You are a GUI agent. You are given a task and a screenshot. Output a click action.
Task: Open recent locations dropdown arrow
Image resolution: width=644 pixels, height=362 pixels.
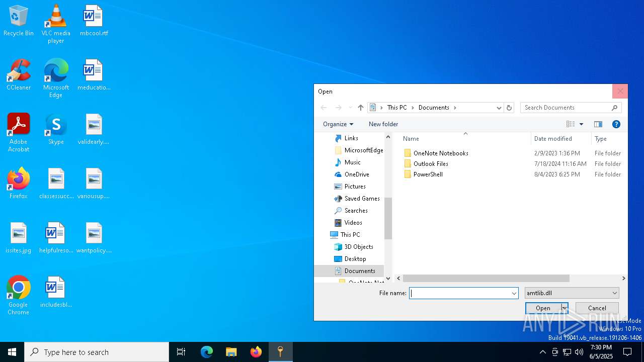point(350,108)
